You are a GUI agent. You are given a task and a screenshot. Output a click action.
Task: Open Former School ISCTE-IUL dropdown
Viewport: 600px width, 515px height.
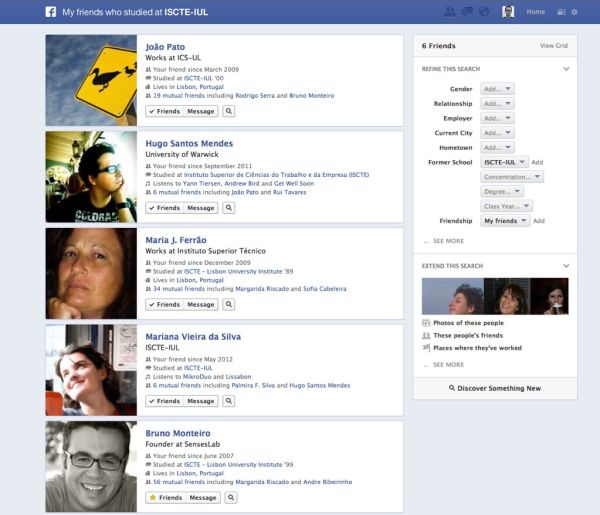click(x=504, y=162)
